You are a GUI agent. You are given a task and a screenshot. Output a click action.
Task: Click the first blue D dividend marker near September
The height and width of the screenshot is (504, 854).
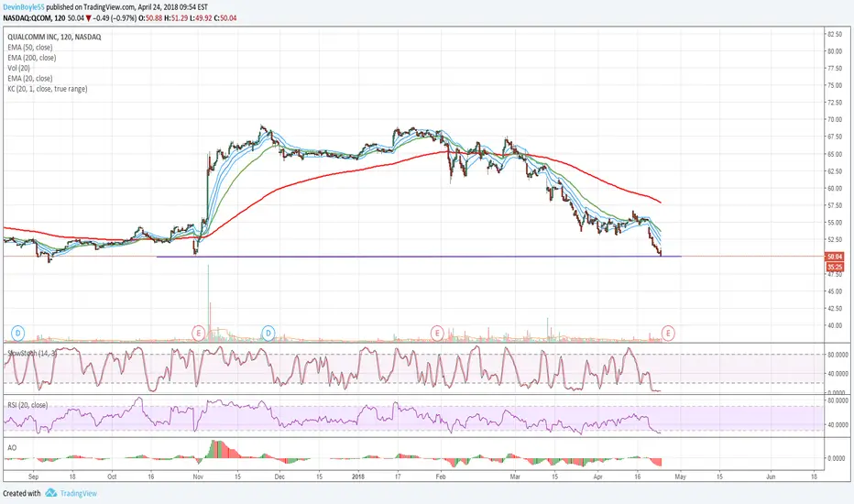click(x=18, y=333)
